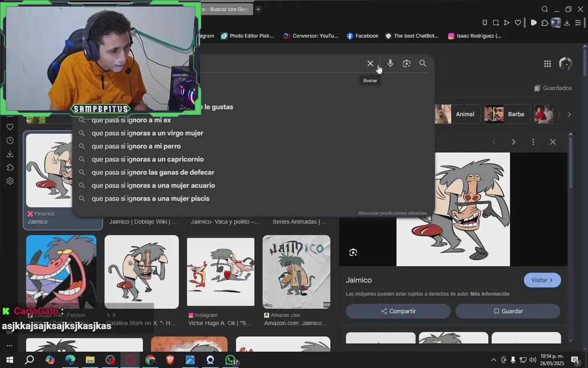This screenshot has width=588, height=368.
Task: Expand more related search chips
Action: point(569,114)
